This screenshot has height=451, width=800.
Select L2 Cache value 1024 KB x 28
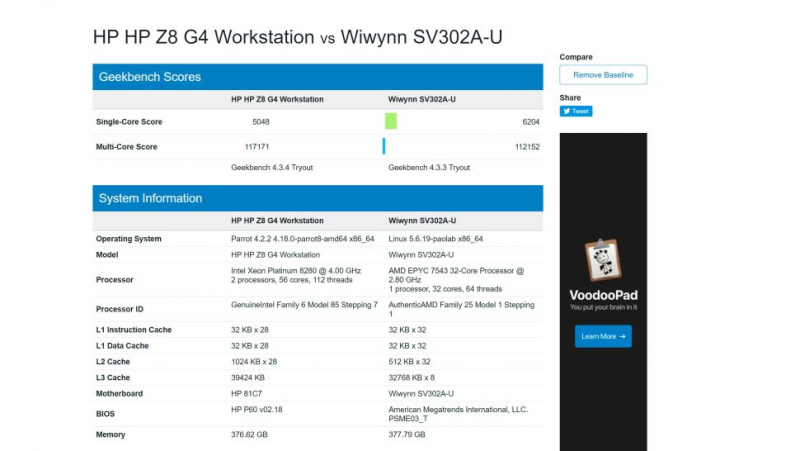pos(254,362)
